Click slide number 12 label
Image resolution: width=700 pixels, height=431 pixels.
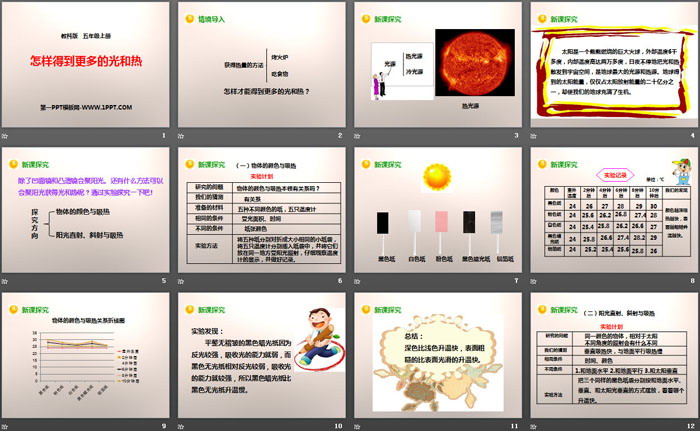[x=691, y=426]
